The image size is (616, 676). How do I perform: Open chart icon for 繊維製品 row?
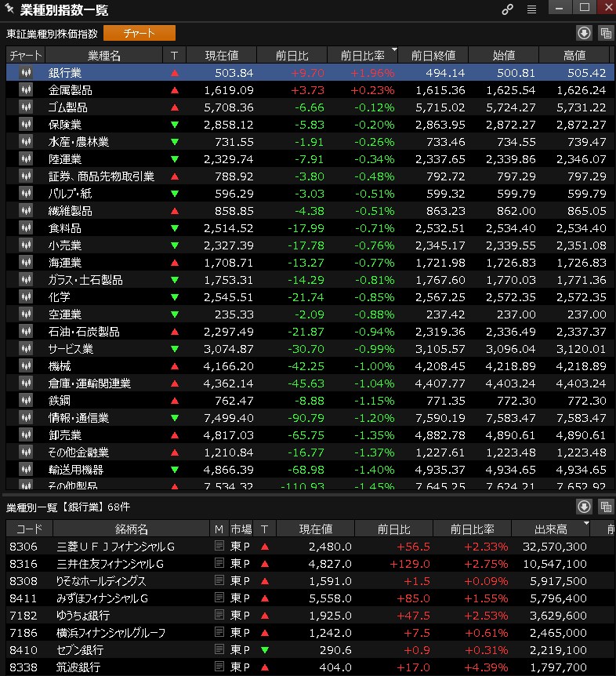26,210
